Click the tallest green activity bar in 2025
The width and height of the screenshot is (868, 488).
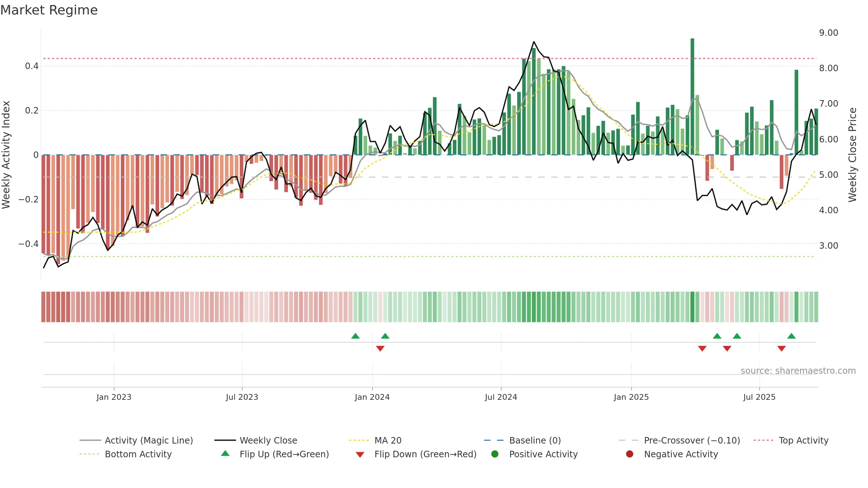click(x=692, y=97)
